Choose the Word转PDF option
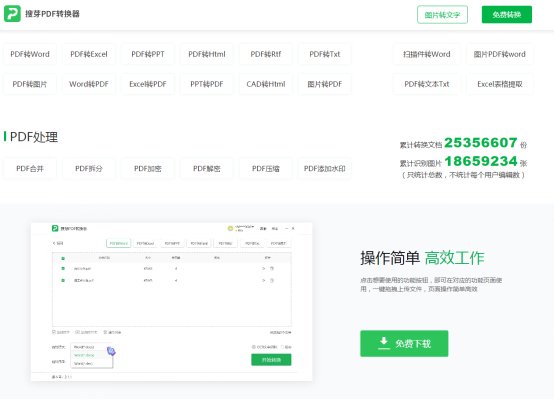This screenshot has height=399, width=554. (x=89, y=84)
